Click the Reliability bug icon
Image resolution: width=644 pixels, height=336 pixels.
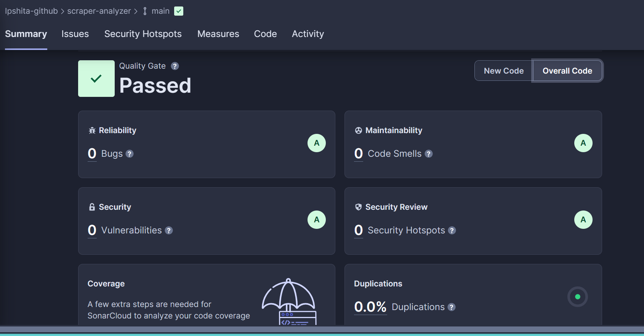click(92, 131)
